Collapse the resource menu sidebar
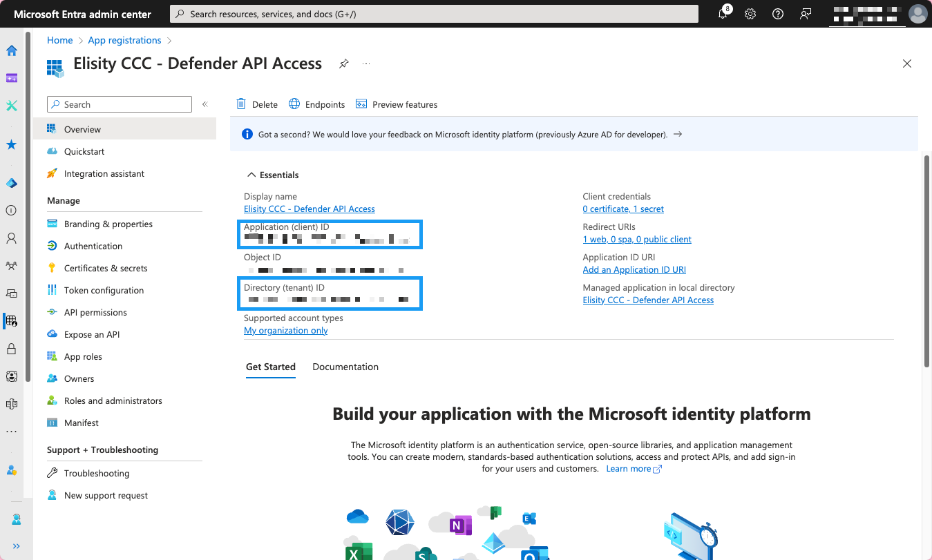Image resolution: width=932 pixels, height=560 pixels. coord(205,104)
